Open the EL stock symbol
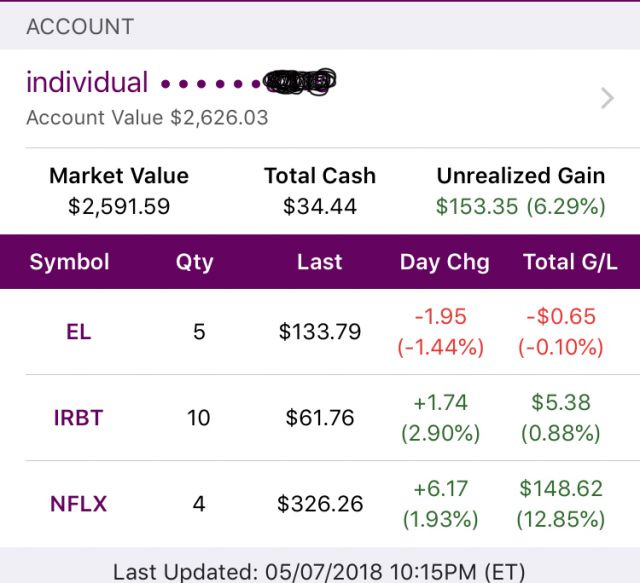 (78, 332)
